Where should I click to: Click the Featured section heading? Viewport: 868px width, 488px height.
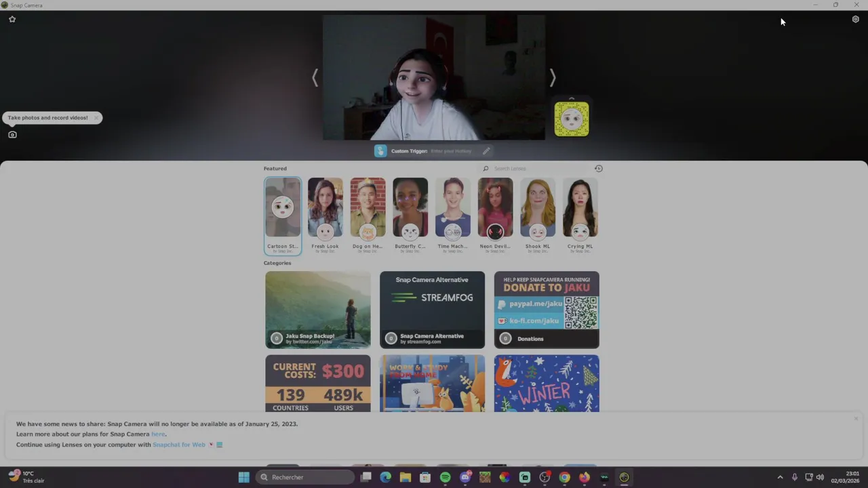(275, 169)
